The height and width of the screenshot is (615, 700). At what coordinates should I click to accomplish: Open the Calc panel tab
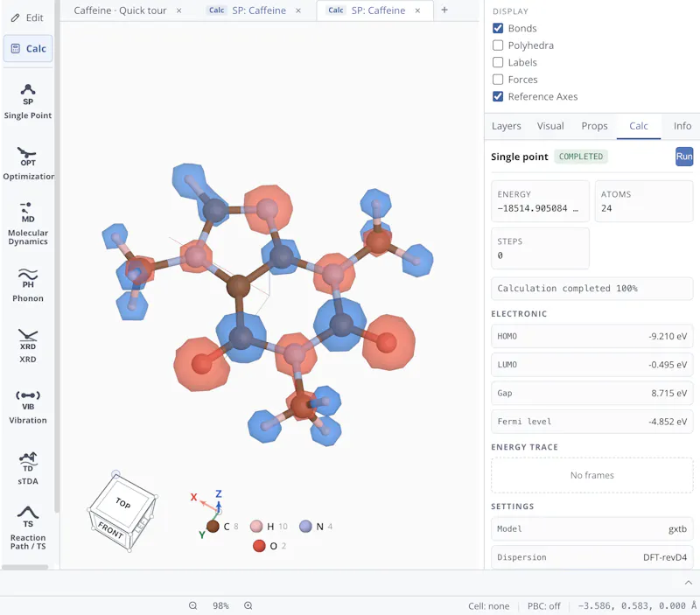(639, 126)
